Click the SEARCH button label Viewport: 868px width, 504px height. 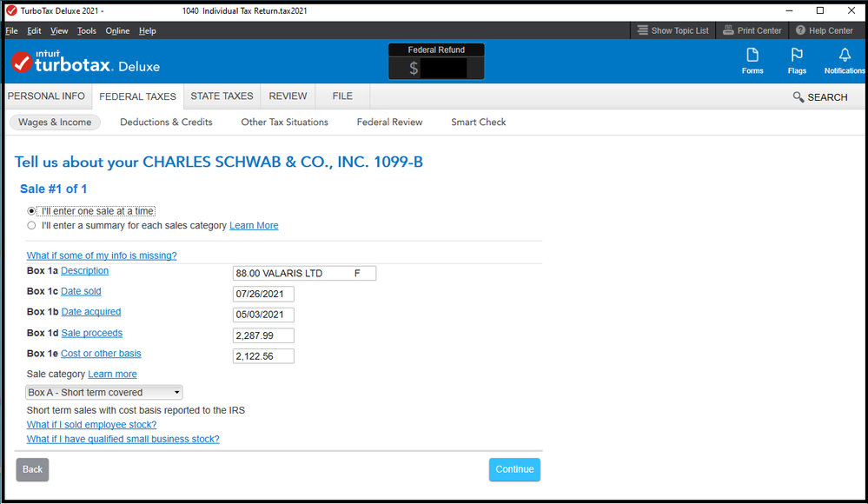827,97
